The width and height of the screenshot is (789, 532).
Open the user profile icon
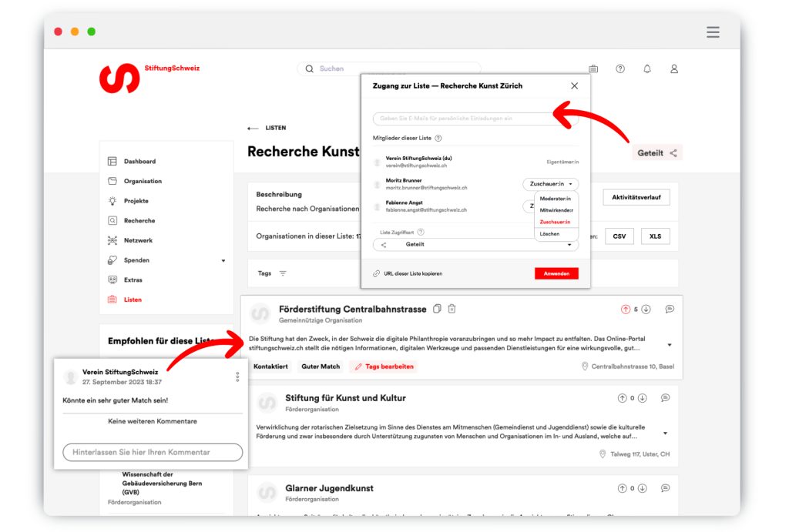(x=674, y=69)
